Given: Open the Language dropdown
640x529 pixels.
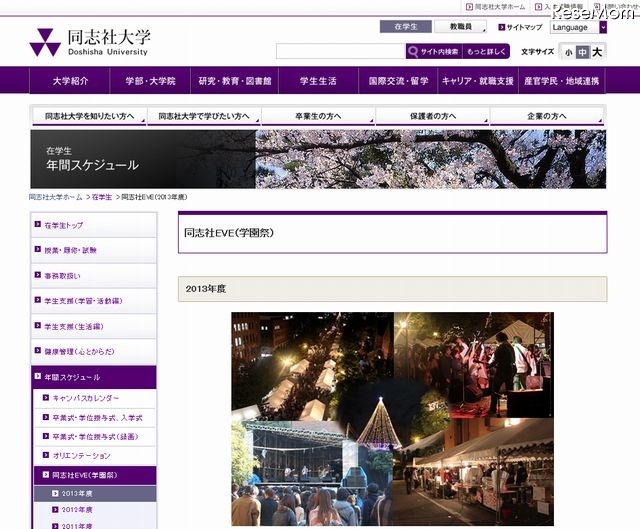Looking at the screenshot, I should point(578,27).
